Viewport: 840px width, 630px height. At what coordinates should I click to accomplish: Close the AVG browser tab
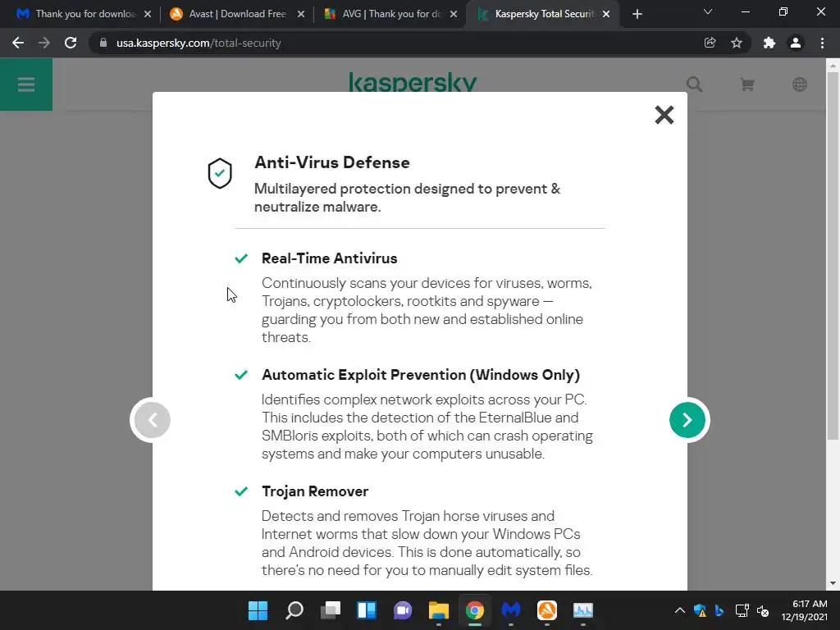(x=453, y=15)
